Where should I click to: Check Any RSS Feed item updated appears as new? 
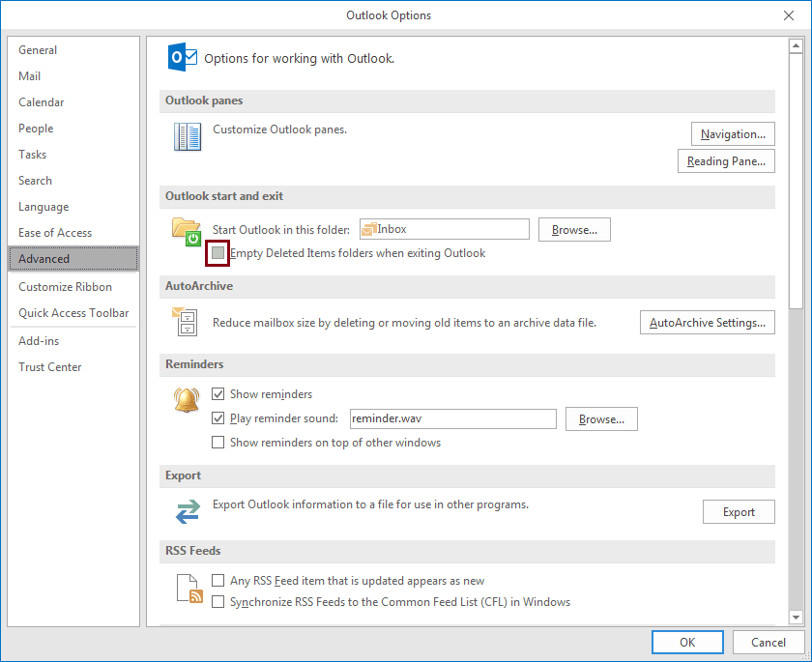[x=218, y=580]
